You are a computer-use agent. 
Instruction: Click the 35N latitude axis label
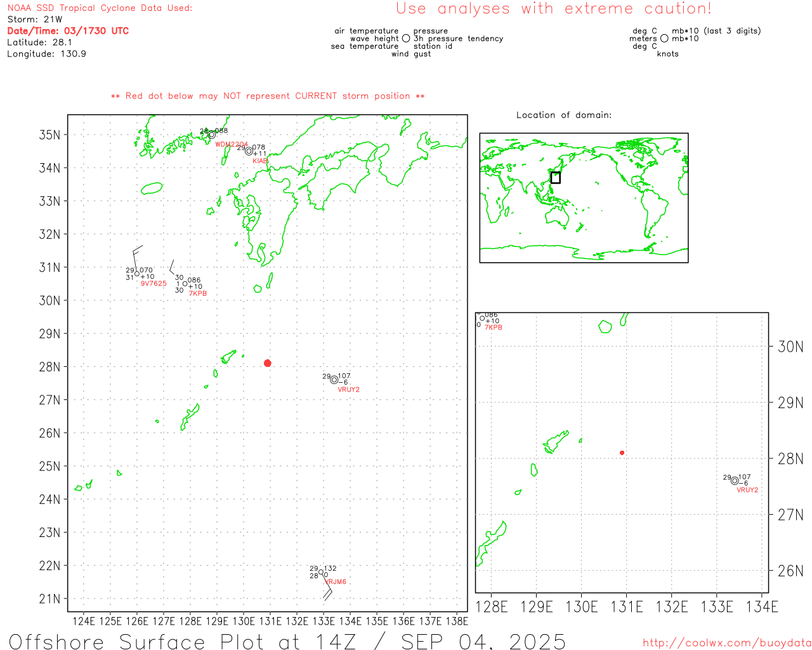coord(49,135)
